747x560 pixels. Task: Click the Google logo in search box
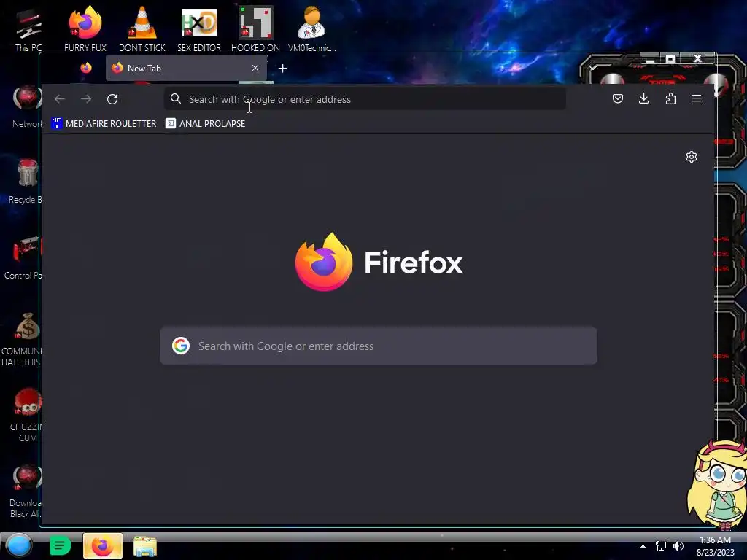coord(181,346)
